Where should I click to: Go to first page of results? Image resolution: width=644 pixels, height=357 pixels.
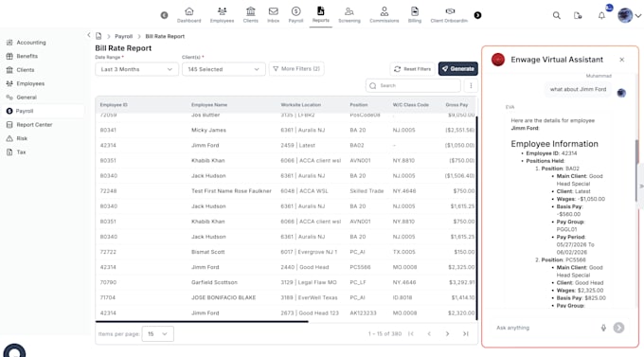click(411, 333)
